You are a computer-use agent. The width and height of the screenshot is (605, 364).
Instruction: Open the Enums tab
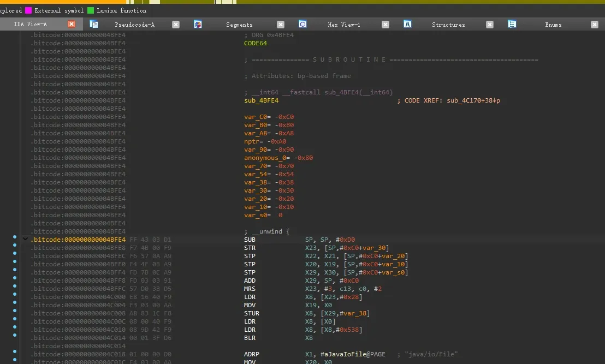click(553, 25)
